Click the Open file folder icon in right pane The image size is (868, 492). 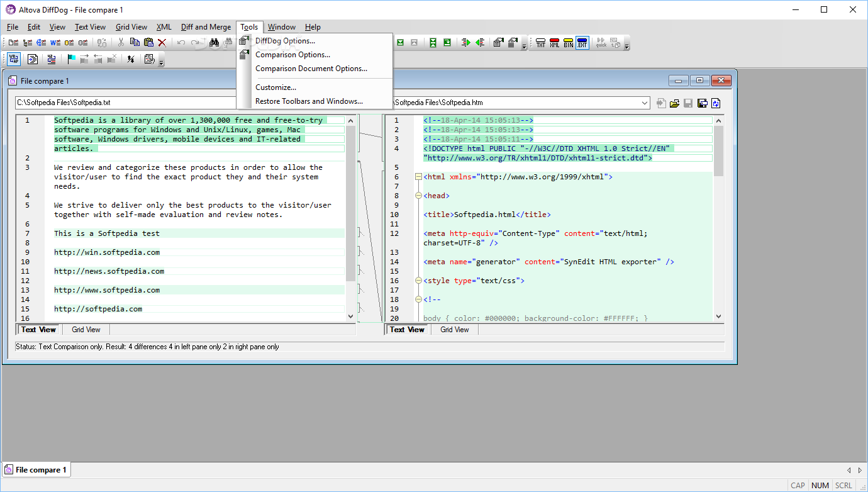pos(674,103)
